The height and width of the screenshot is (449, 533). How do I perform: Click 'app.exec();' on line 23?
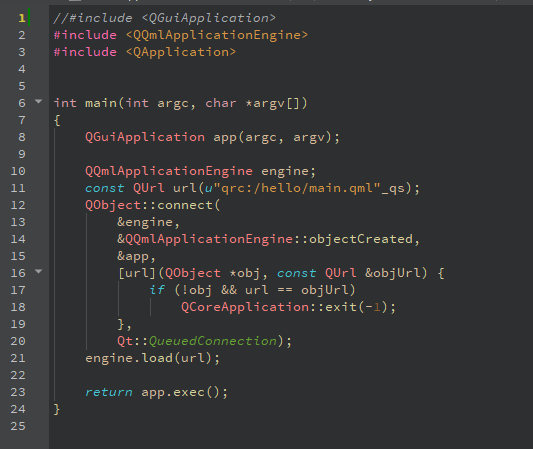185,392
